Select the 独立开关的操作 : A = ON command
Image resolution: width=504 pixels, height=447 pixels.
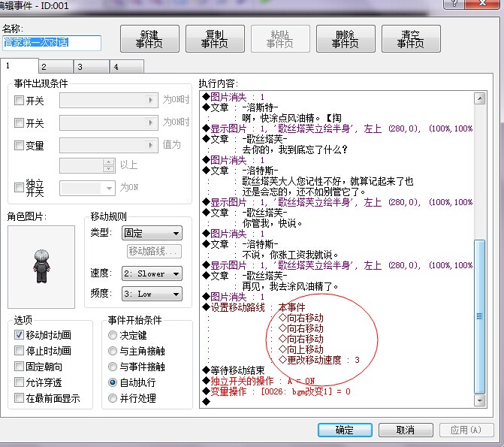coord(258,381)
